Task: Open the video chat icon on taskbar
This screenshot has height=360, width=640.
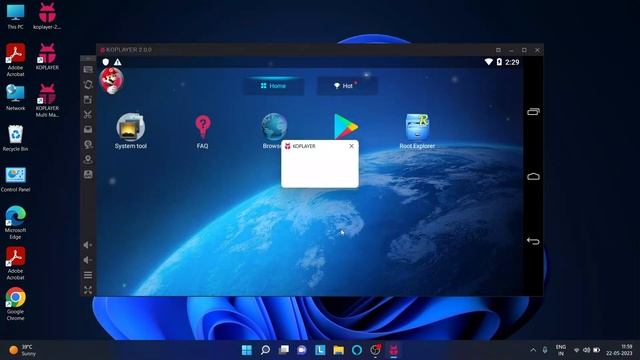Action: click(x=302, y=350)
